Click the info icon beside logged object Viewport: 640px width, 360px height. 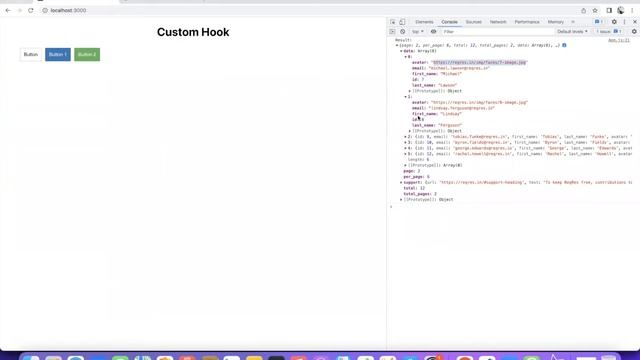[x=564, y=45]
